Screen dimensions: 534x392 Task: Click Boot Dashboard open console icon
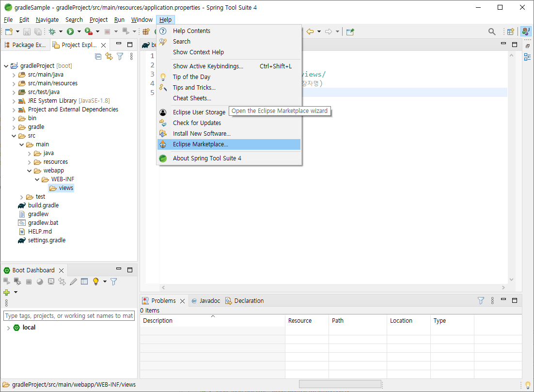[x=51, y=282]
